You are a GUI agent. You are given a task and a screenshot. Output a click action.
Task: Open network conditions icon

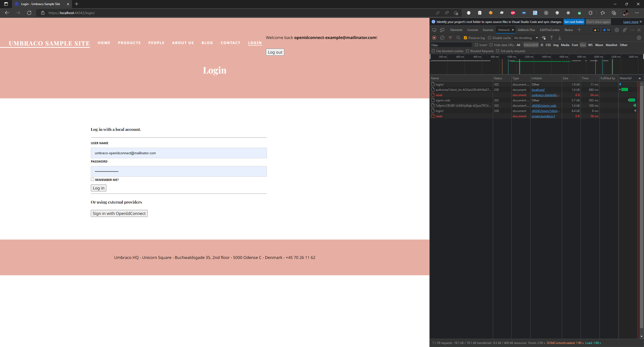coord(544,38)
